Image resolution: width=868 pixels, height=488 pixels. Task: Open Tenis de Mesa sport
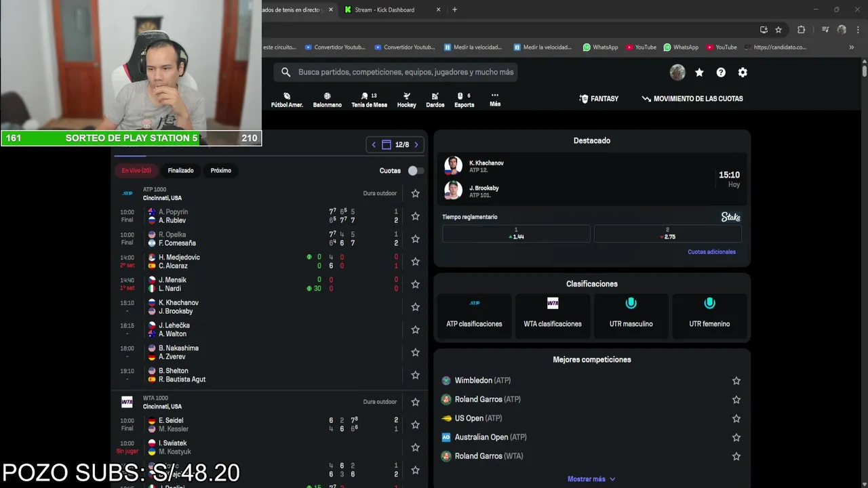pyautogui.click(x=369, y=100)
